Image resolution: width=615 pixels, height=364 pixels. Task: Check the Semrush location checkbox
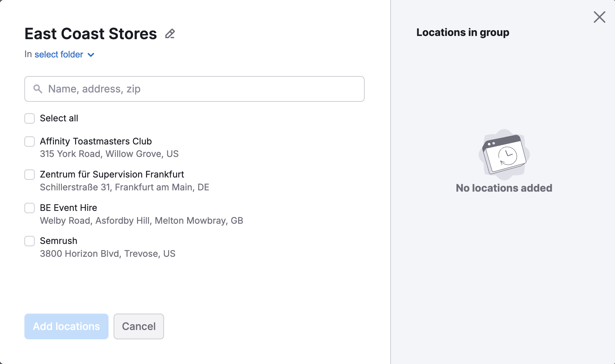click(x=29, y=241)
